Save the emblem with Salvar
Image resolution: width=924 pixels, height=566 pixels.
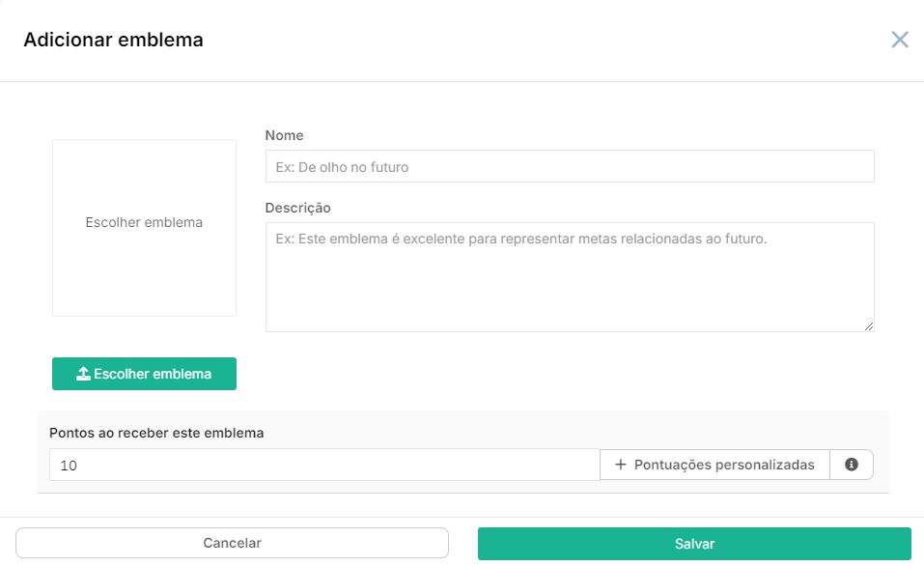(x=694, y=544)
